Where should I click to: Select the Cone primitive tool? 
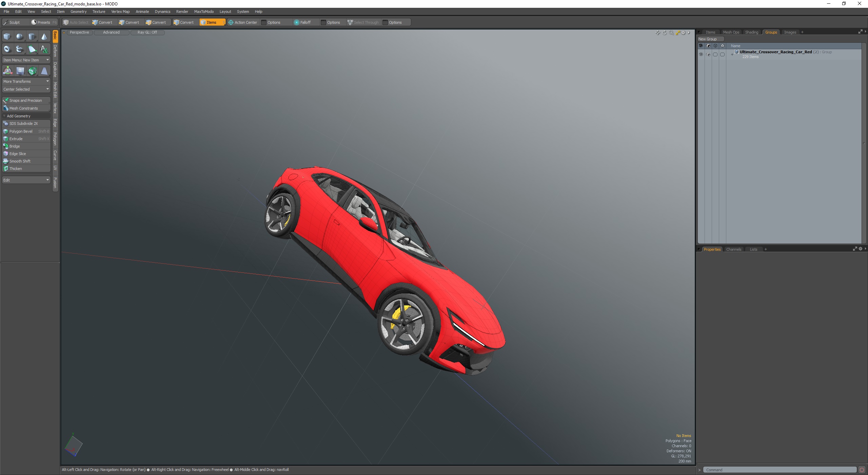pos(44,36)
